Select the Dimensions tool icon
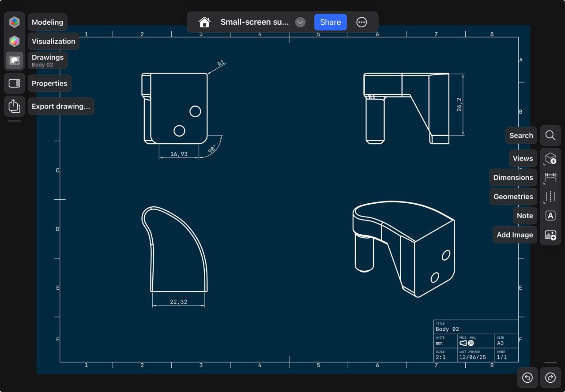The image size is (565, 392). [x=550, y=177]
